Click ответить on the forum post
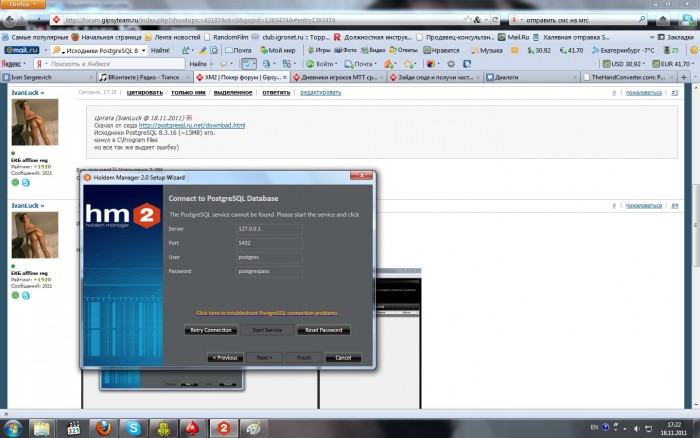700x438 pixels. click(x=276, y=92)
